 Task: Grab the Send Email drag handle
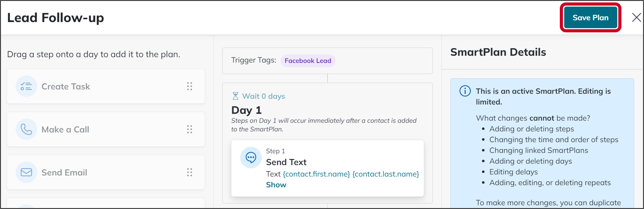(190, 172)
